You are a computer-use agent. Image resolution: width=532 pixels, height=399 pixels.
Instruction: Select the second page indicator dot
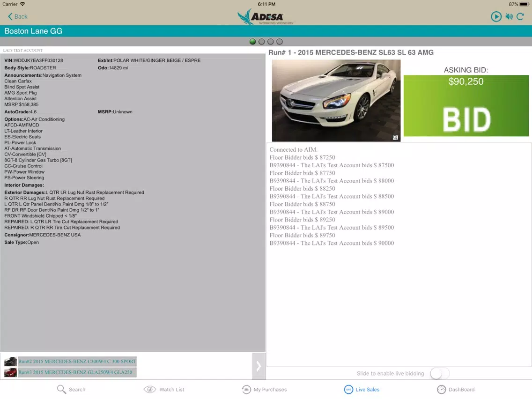(262, 41)
